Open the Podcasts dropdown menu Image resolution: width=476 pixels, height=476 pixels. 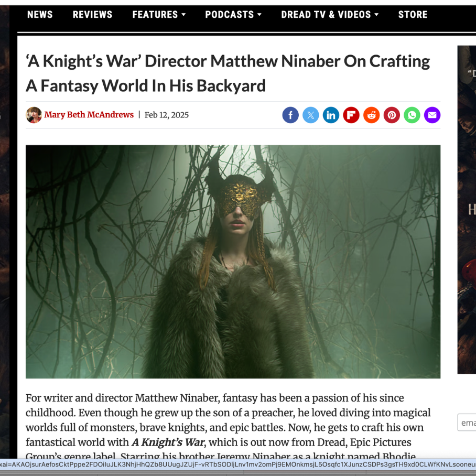[233, 15]
